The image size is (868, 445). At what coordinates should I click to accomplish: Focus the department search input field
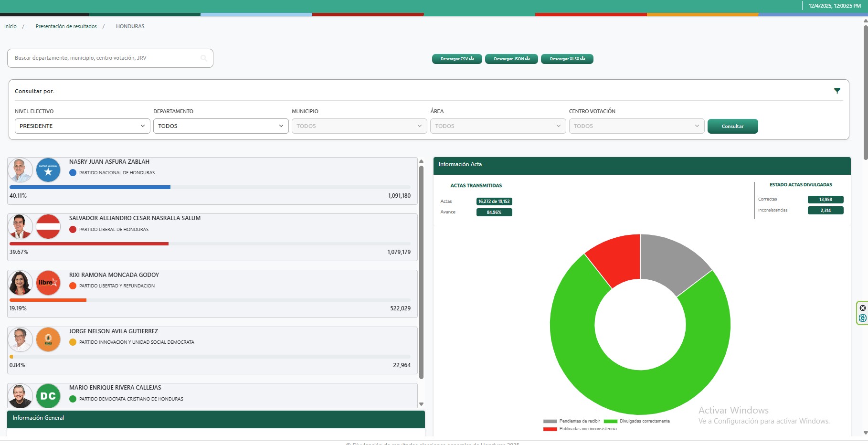[105, 58]
